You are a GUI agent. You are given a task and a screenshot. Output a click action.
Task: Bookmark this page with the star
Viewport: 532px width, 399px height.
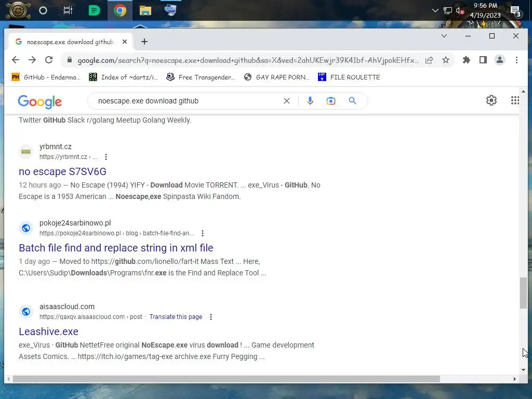pyautogui.click(x=446, y=60)
